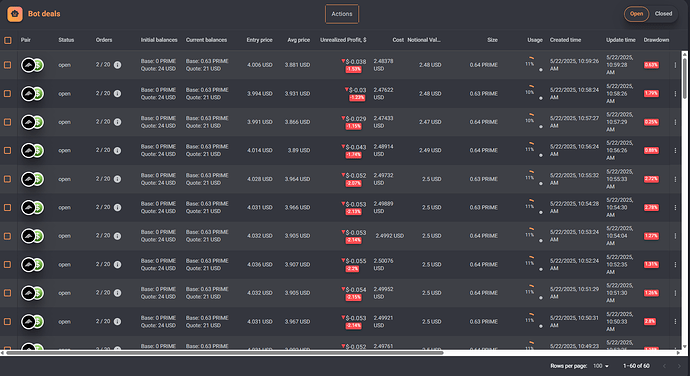This screenshot has width=690, height=376.
Task: Select checkbox for 10:54:28 AM deal
Action: tap(8, 207)
